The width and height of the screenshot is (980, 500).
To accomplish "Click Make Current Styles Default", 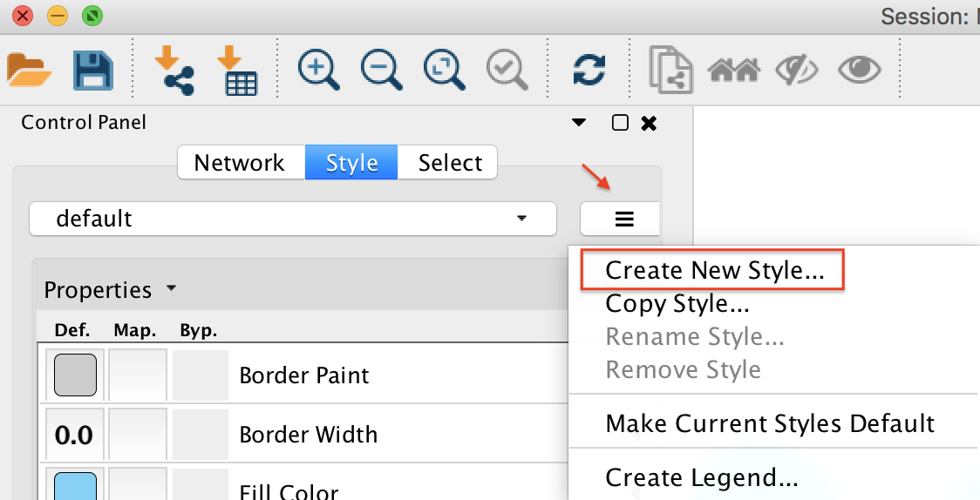I will 770,424.
